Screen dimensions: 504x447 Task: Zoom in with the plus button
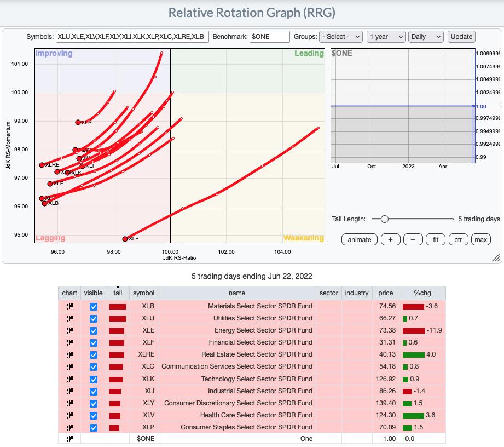390,240
